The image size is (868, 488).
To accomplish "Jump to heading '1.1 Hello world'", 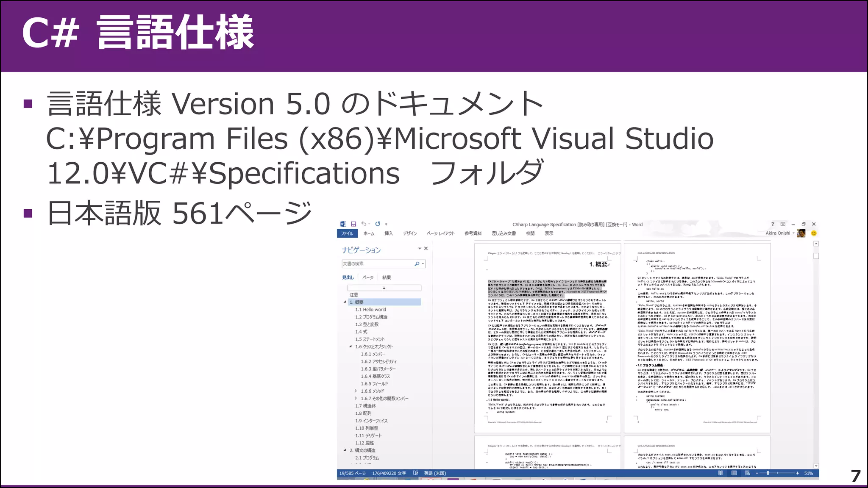I will click(x=370, y=310).
